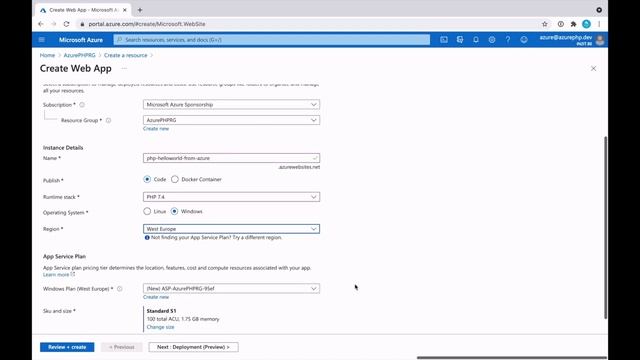
Task: Click the '100 total ACU, 1.75 GB memory' text
Action: (183, 319)
